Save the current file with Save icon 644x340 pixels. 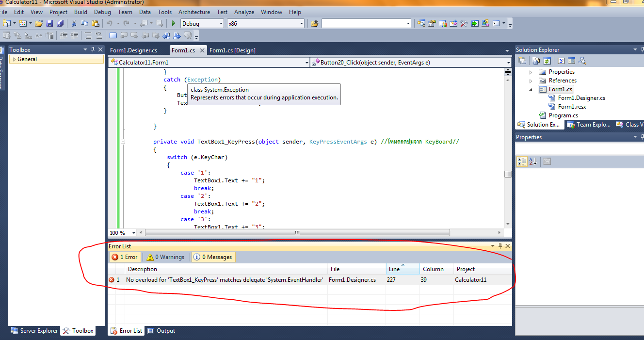(49, 23)
